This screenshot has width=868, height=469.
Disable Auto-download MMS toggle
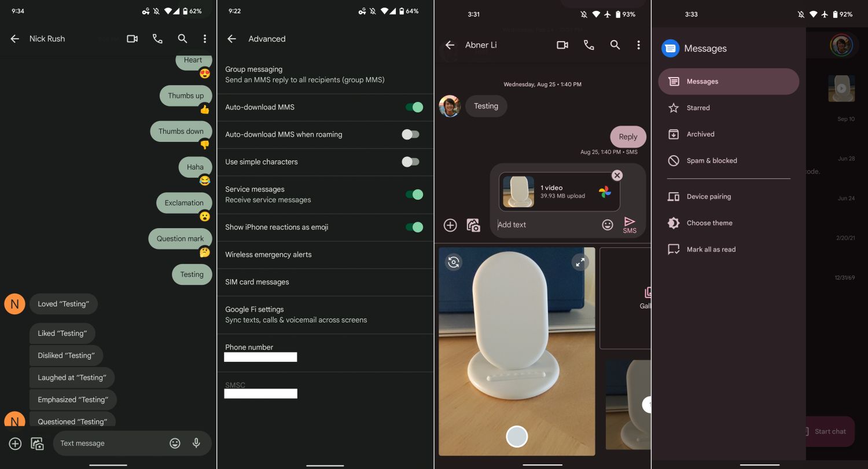(x=414, y=107)
